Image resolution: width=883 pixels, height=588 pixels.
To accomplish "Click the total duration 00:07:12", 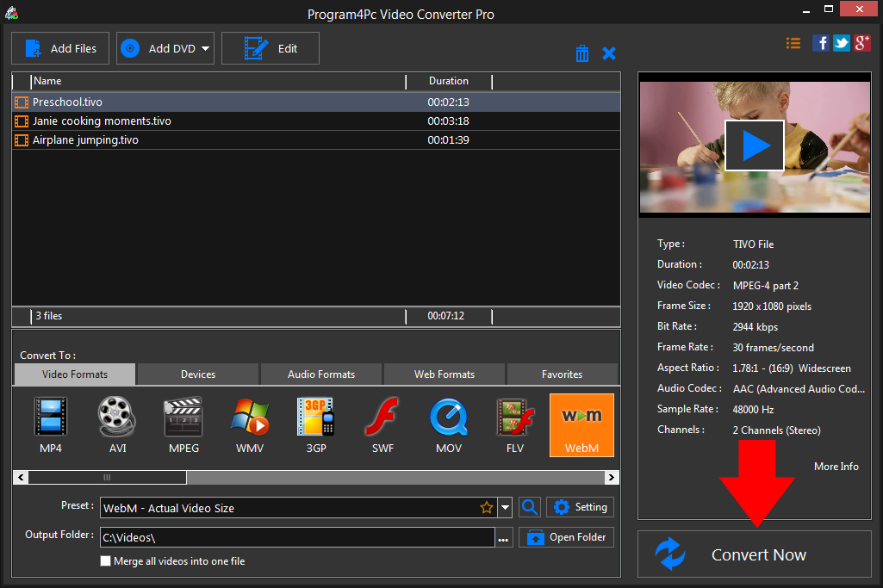I will pyautogui.click(x=446, y=316).
